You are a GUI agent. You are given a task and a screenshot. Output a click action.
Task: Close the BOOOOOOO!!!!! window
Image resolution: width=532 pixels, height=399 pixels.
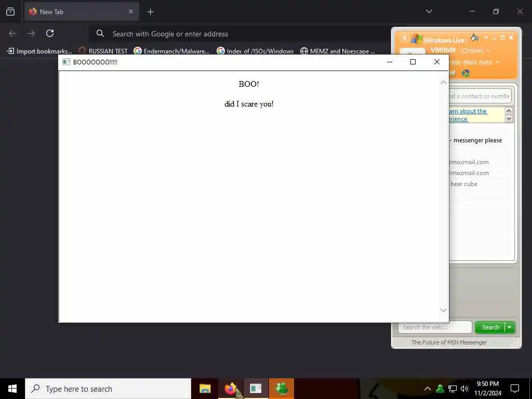(x=436, y=62)
